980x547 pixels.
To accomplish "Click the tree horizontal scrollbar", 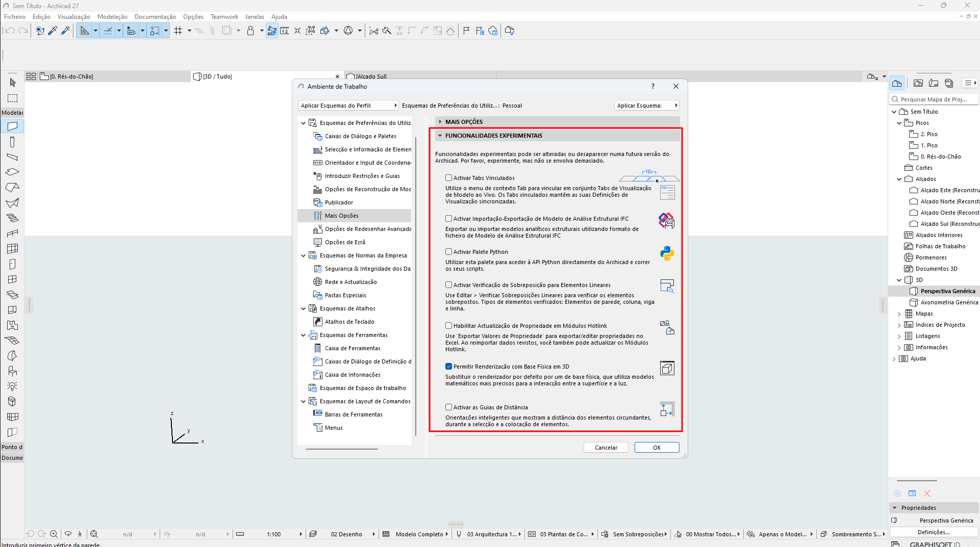I will point(342,449).
